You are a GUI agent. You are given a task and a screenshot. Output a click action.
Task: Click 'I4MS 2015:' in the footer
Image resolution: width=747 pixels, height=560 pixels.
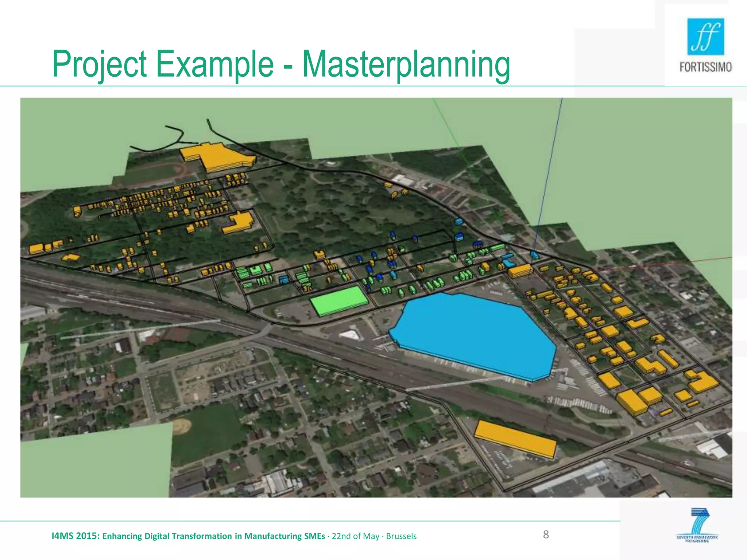[x=76, y=536]
